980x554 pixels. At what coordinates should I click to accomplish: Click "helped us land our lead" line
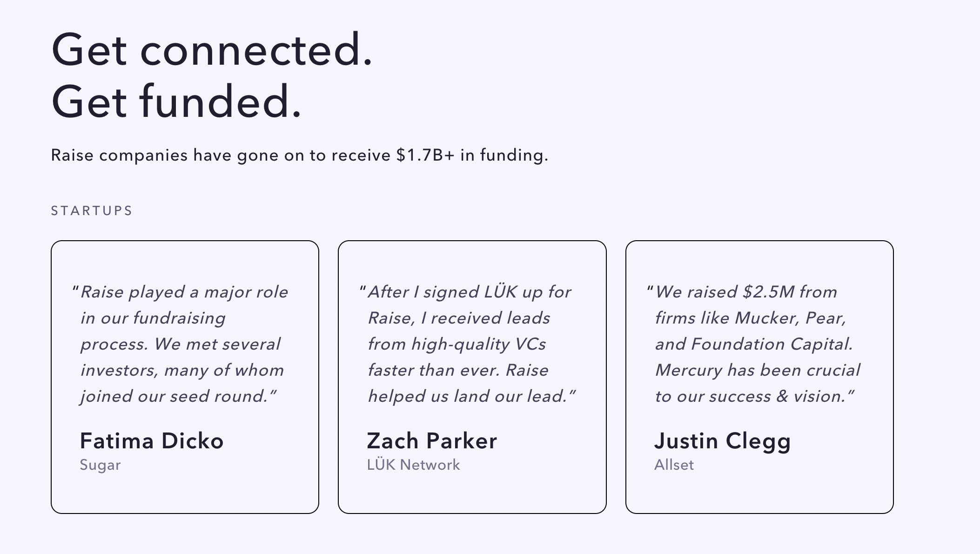[x=472, y=396]
